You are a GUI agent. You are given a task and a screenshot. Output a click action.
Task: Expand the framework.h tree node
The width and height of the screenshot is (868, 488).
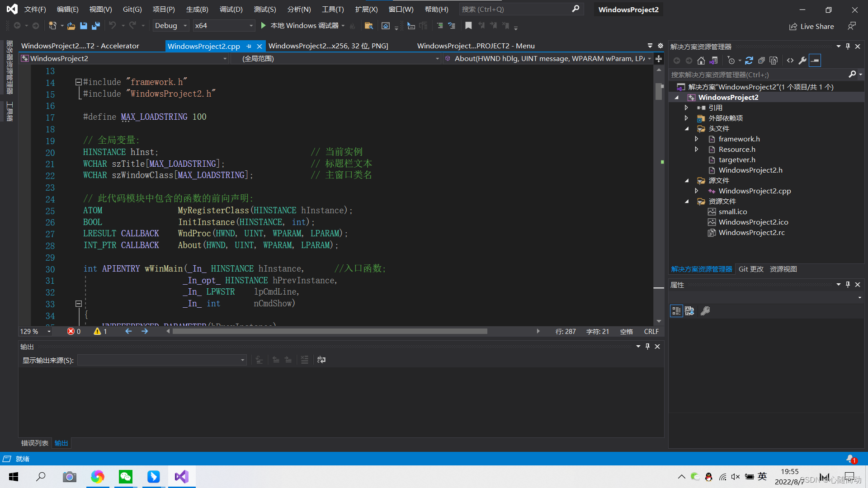(x=697, y=139)
